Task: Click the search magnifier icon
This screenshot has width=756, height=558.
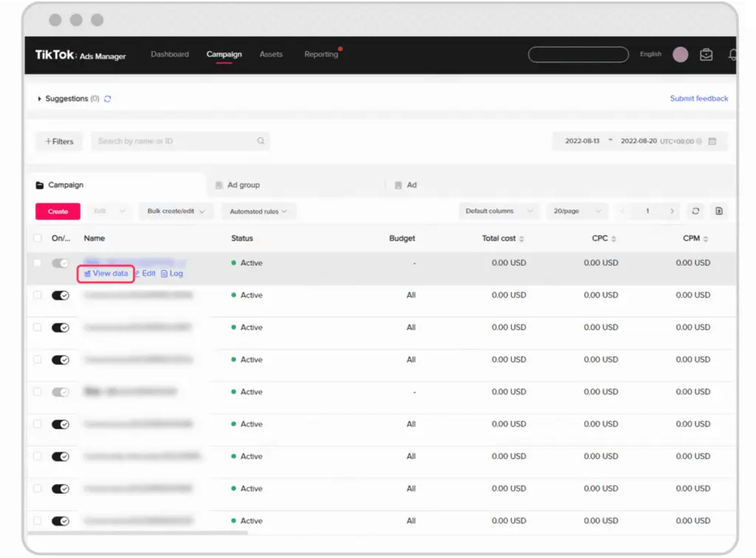Action: click(261, 141)
